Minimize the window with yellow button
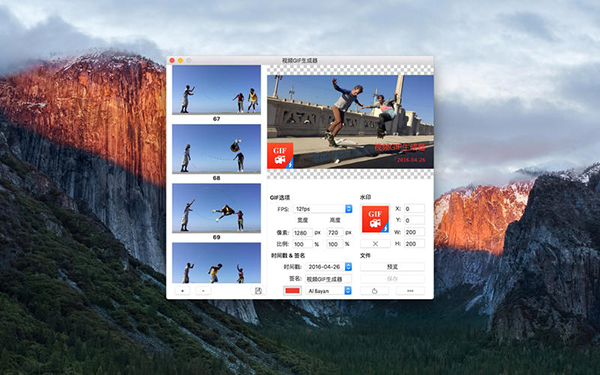 click(180, 60)
